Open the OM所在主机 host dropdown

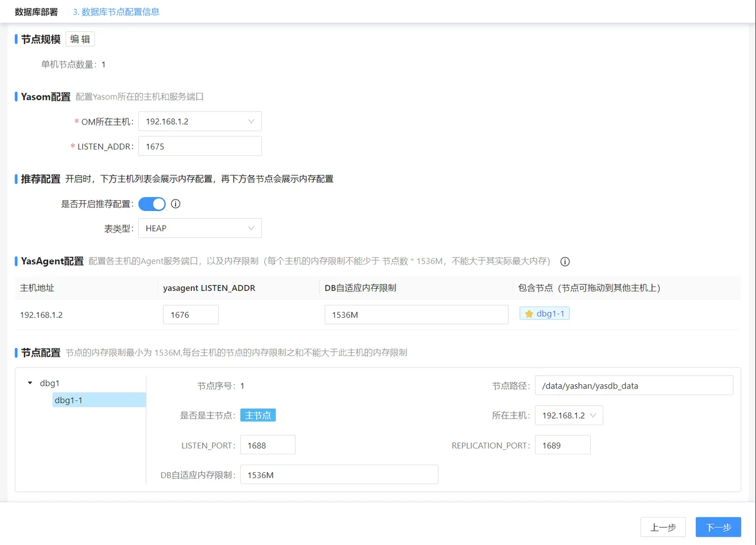[x=200, y=121]
